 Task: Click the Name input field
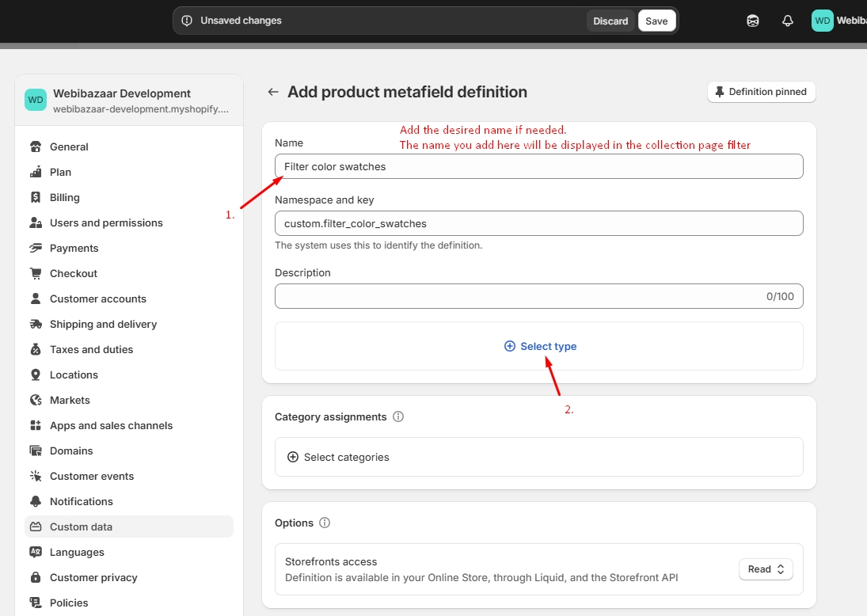click(538, 166)
